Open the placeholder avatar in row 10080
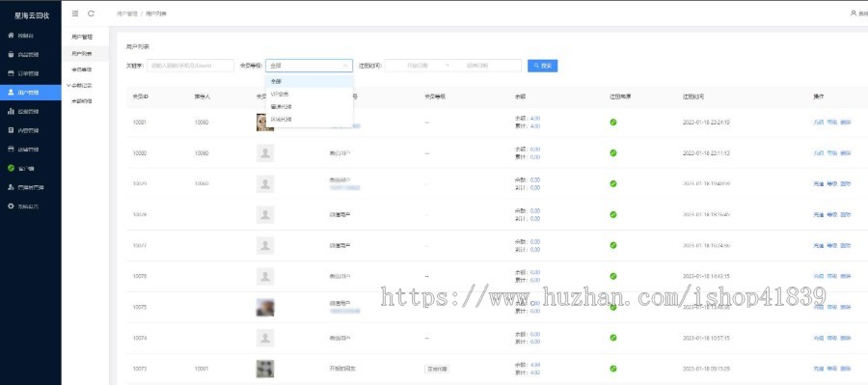This screenshot has height=385, width=868. click(265, 152)
